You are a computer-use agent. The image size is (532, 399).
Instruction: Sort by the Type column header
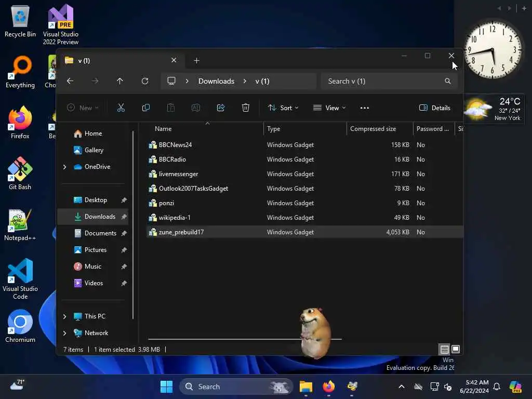304,129
